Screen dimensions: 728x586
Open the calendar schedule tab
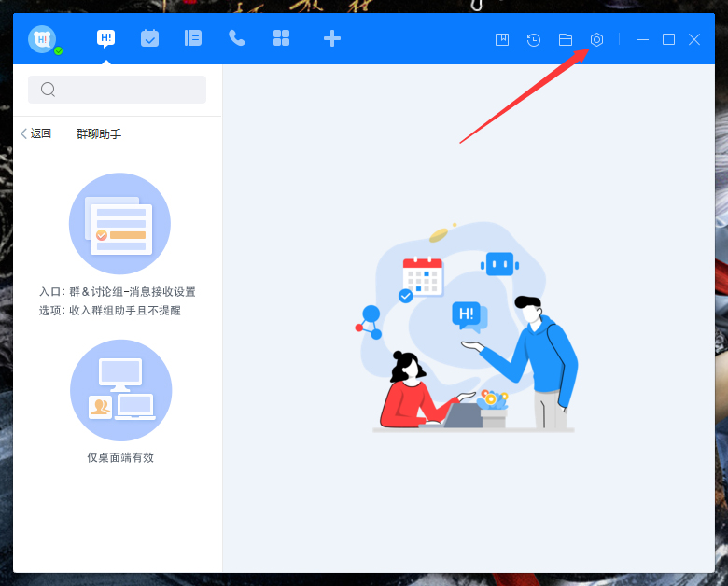click(x=149, y=38)
